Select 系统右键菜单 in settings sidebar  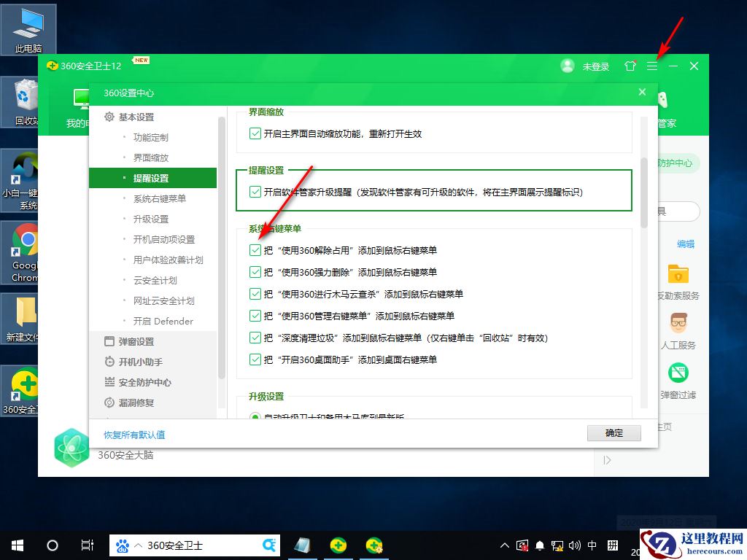[160, 198]
